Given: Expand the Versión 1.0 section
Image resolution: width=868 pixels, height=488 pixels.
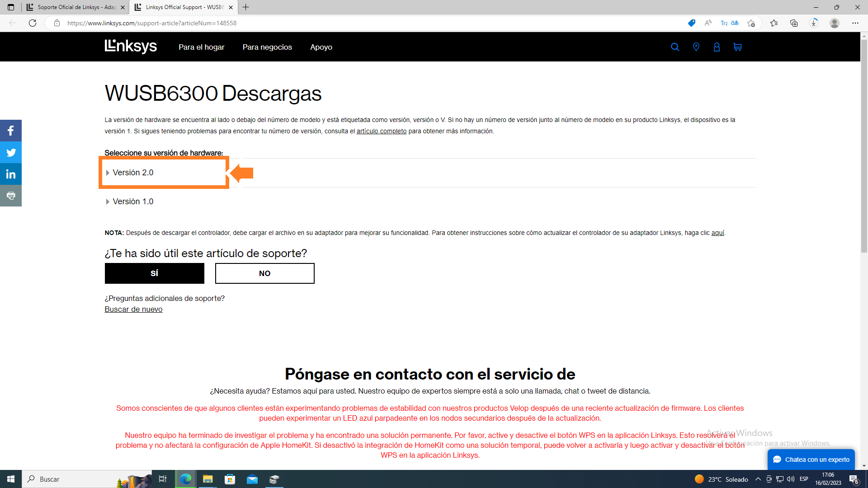Looking at the screenshot, I should [x=133, y=202].
